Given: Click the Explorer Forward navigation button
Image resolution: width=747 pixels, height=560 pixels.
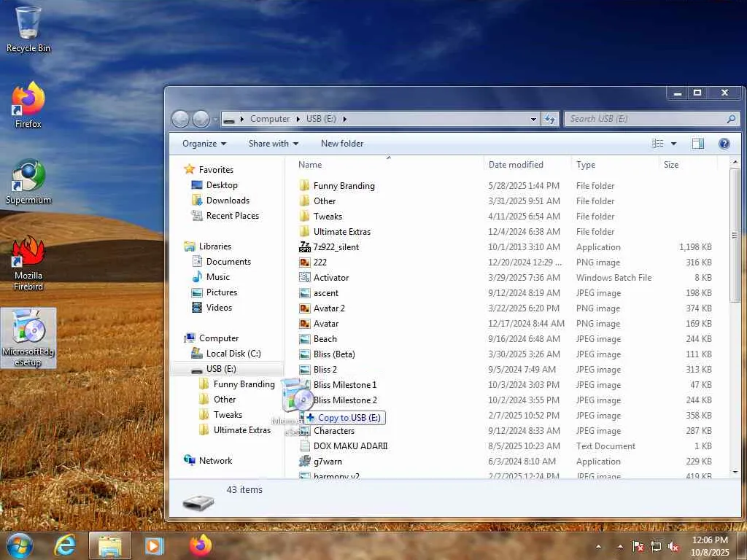Looking at the screenshot, I should 201,119.
